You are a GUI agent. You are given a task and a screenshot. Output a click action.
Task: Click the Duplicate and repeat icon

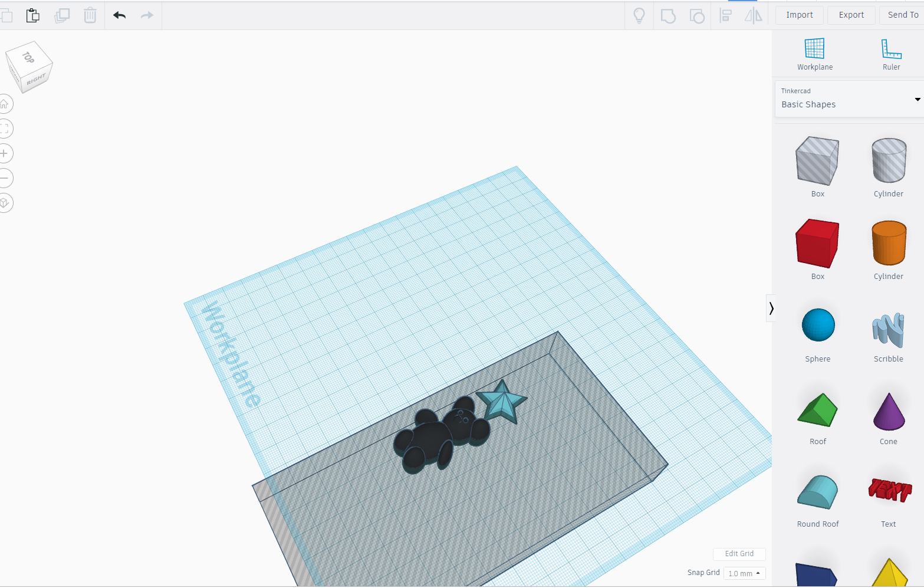pyautogui.click(x=62, y=15)
